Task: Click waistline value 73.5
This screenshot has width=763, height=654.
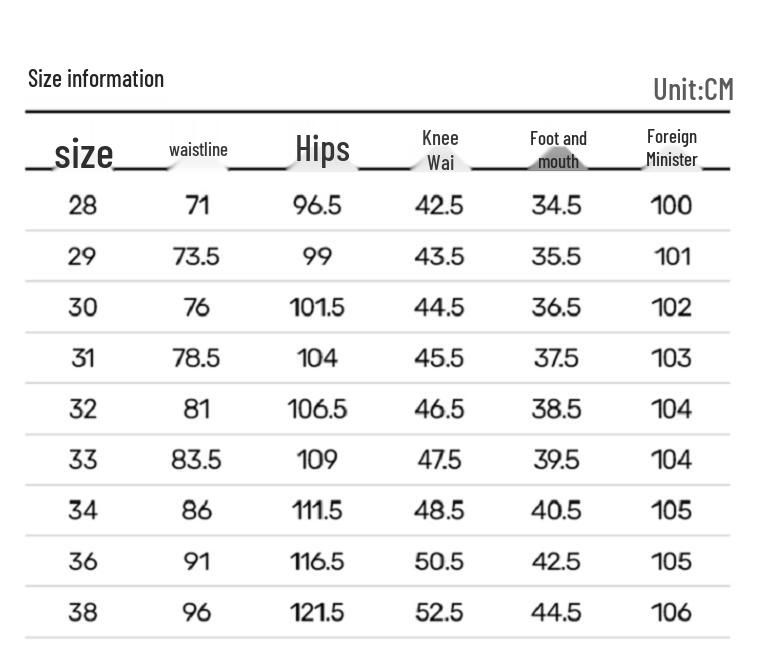Action: tap(196, 256)
